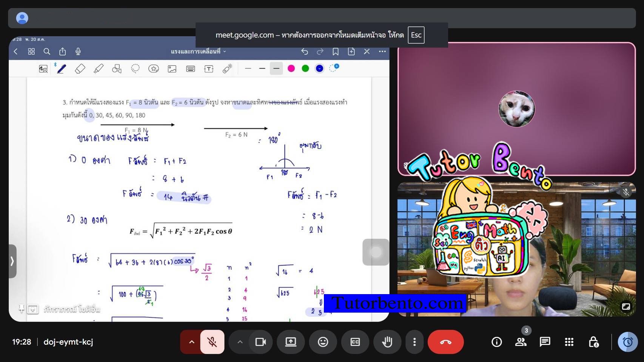Start presenting your screen
The height and width of the screenshot is (362, 644).
[291, 342]
